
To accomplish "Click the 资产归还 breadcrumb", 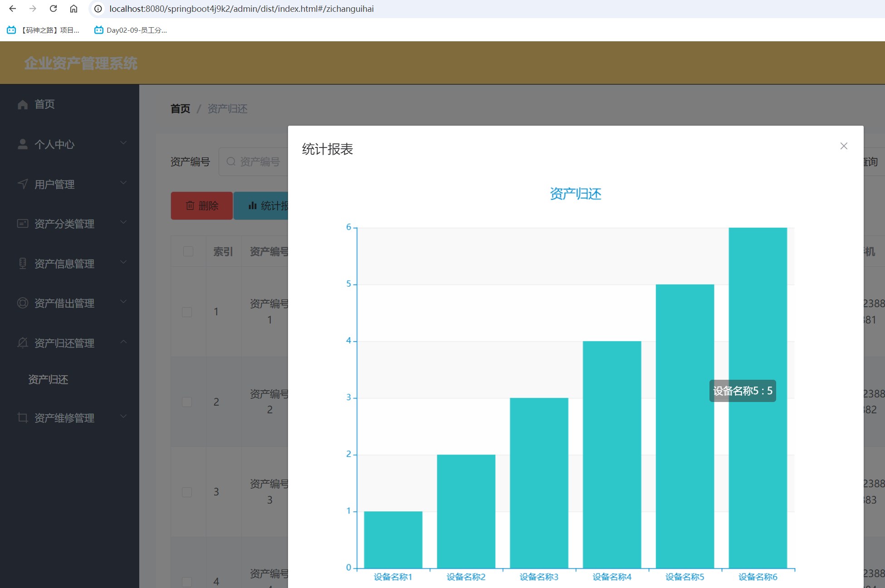I will [x=227, y=109].
